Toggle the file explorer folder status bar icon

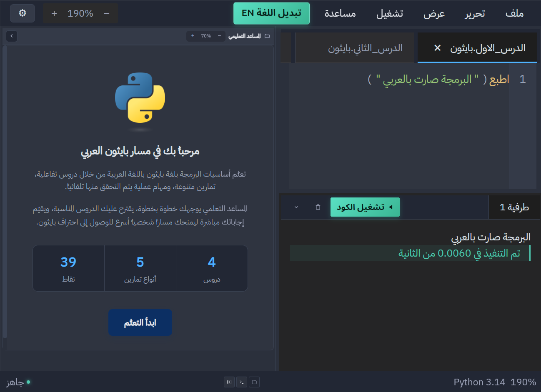coord(254,382)
